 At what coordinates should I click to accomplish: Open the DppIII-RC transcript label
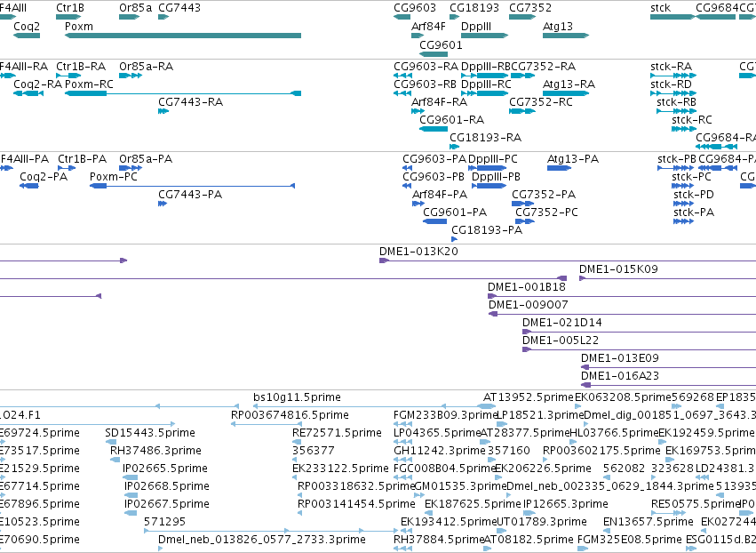pos(486,84)
